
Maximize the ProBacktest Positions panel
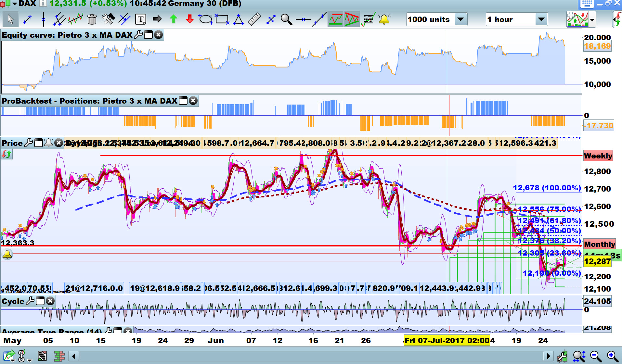point(183,101)
